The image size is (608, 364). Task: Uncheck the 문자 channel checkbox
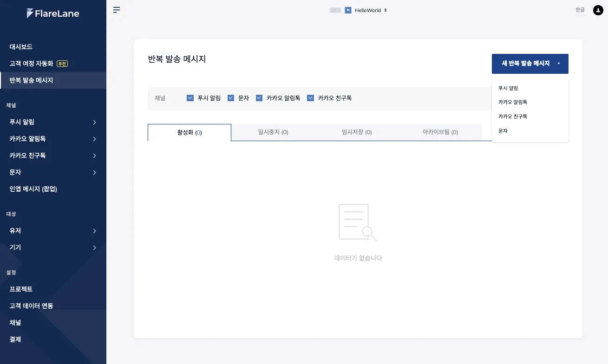pyautogui.click(x=231, y=98)
